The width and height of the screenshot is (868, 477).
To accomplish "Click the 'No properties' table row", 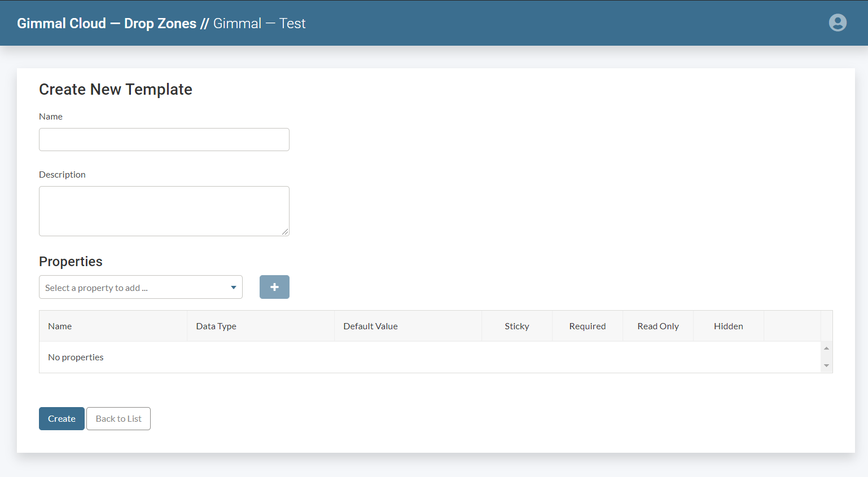I will [76, 357].
